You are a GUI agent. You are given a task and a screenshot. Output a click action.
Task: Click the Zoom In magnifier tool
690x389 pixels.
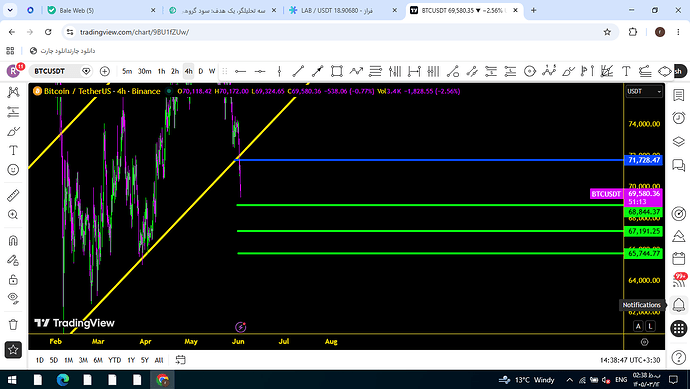click(x=13, y=215)
